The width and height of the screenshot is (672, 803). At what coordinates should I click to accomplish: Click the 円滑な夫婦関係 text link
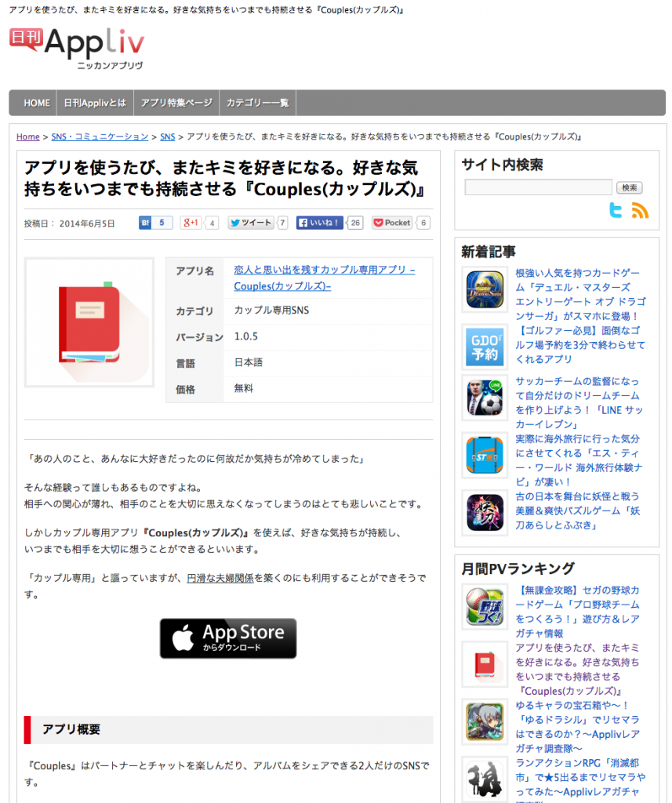click(x=220, y=578)
